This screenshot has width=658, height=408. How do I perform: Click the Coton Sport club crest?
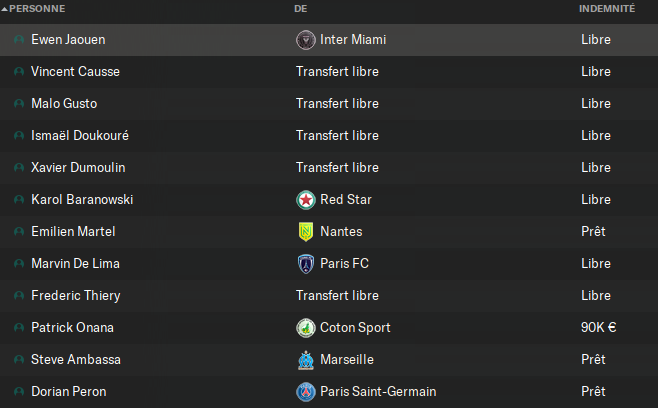pyautogui.click(x=306, y=328)
